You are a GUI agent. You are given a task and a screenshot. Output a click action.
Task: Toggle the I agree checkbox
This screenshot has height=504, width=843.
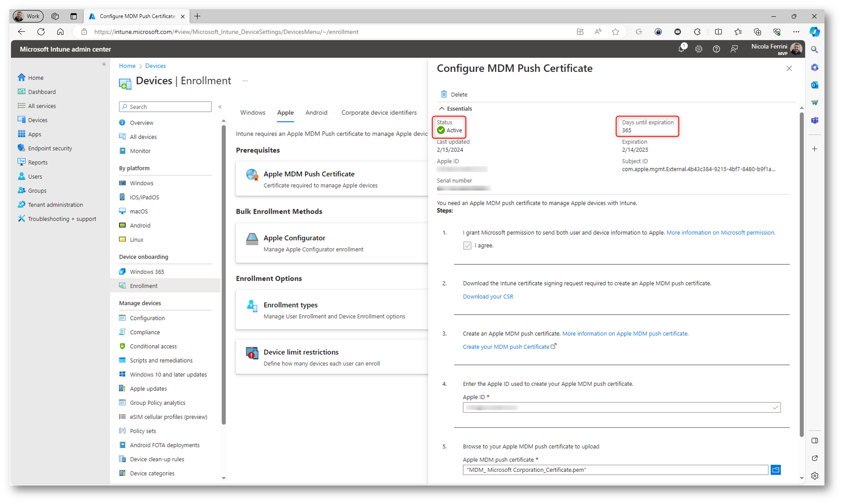pos(467,245)
